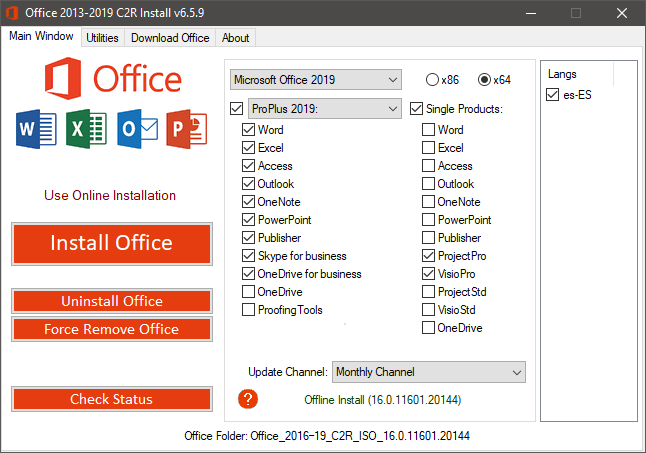Click the Langs column header
The image size is (646, 453).
tap(562, 74)
